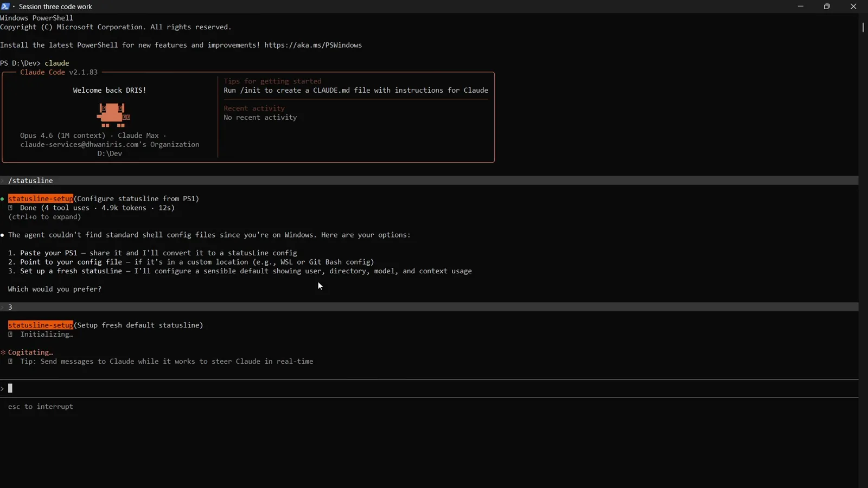Viewport: 868px width, 488px height.
Task: Open the https://aka.ms/PSWindows link
Action: pos(313,45)
